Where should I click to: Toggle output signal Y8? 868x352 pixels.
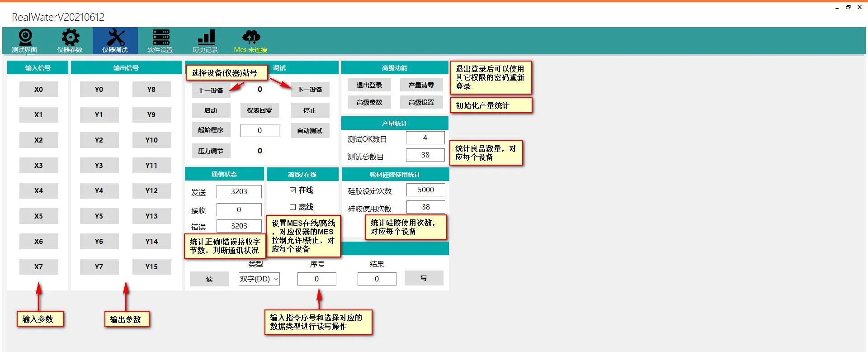click(152, 90)
